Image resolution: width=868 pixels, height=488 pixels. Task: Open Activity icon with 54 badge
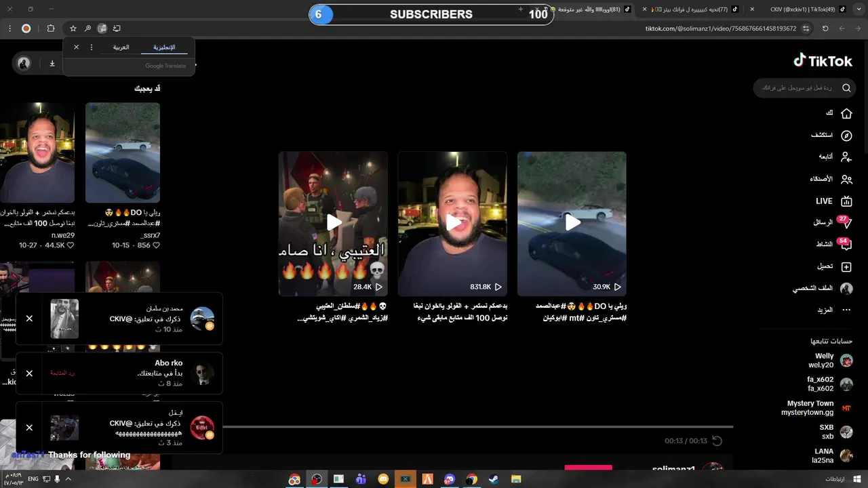[845, 244]
